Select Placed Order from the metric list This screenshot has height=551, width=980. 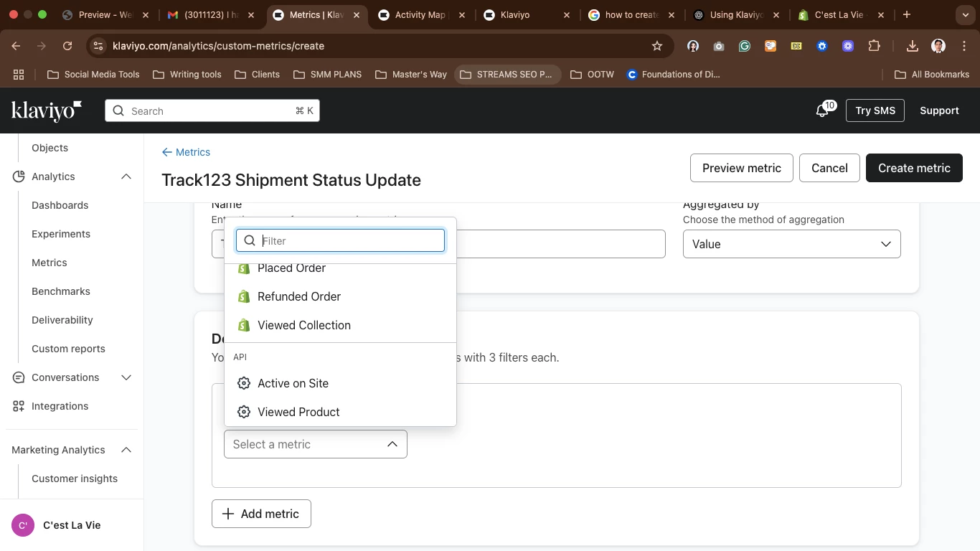click(340, 270)
